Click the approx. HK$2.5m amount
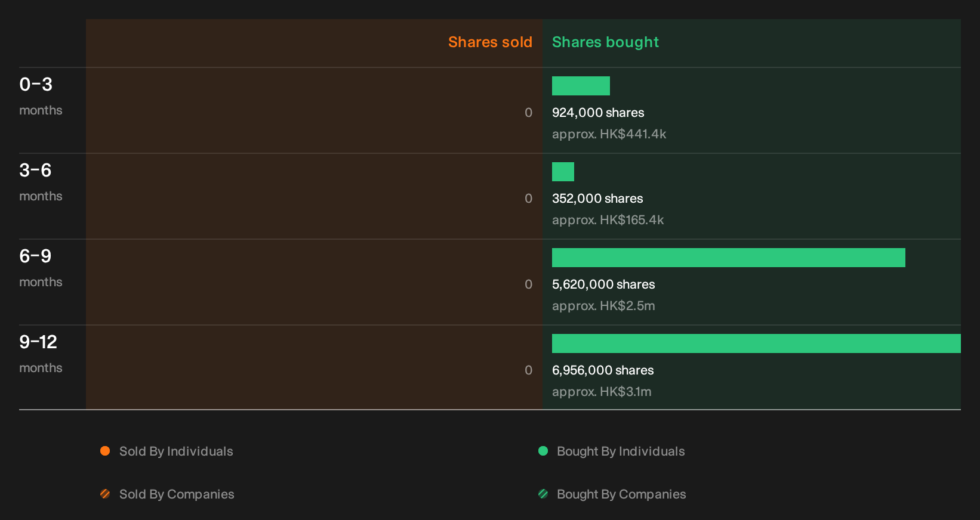Screen dimensions: 980x520 click(603, 306)
